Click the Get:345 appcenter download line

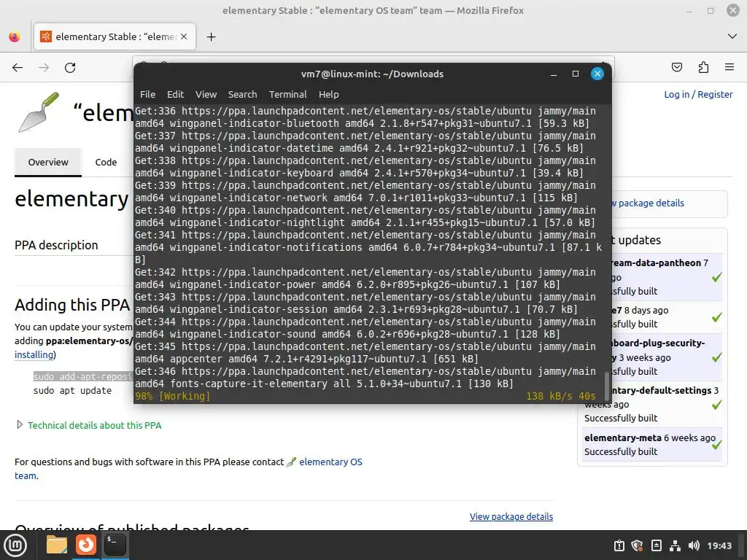[x=365, y=353]
